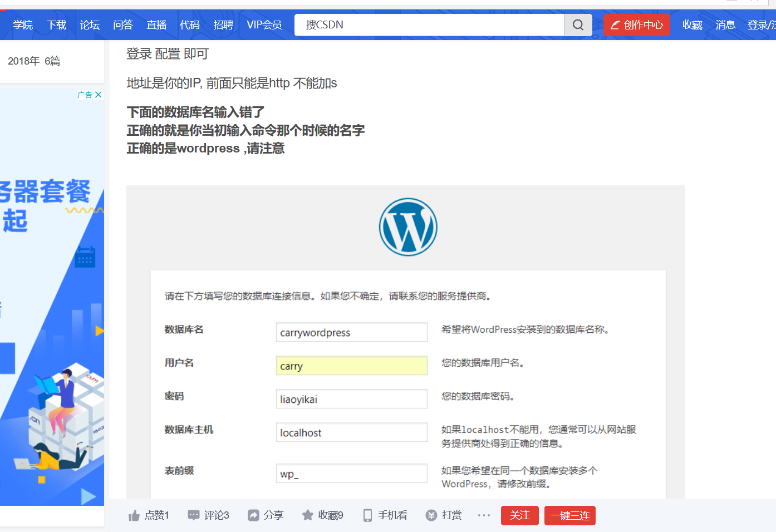Click the 手机看 label
776x532 pixels.
click(392, 515)
